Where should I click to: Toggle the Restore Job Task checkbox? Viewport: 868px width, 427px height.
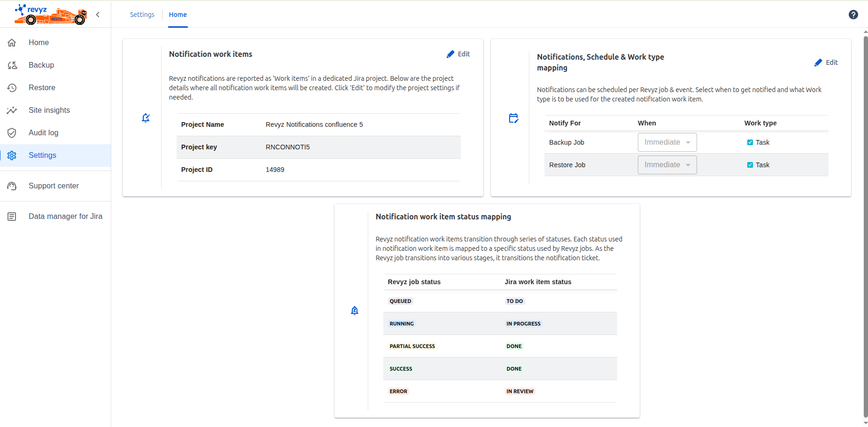750,165
